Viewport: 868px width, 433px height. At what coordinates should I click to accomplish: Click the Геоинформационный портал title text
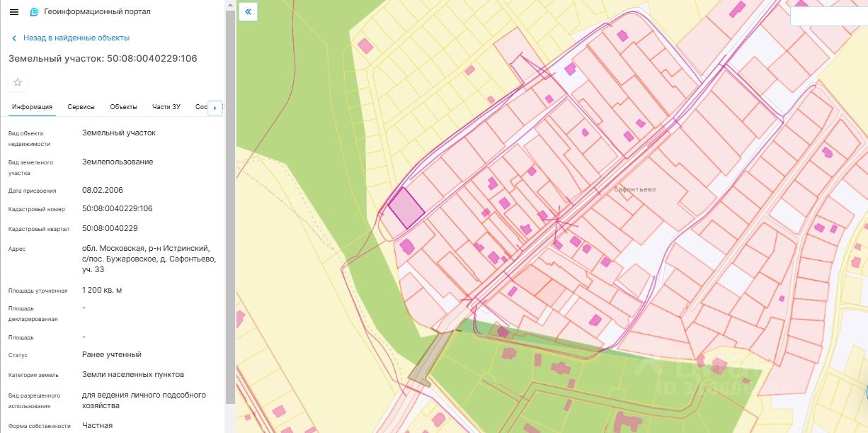tap(97, 12)
